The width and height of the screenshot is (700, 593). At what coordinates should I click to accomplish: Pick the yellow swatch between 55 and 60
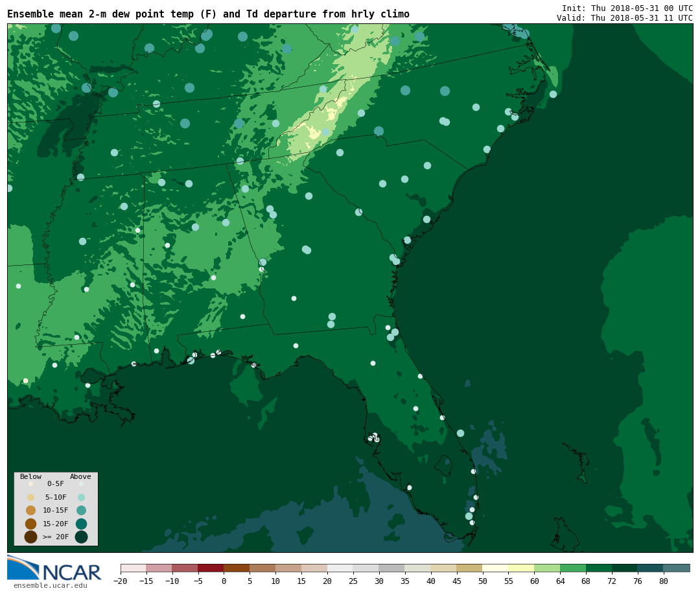click(x=522, y=568)
